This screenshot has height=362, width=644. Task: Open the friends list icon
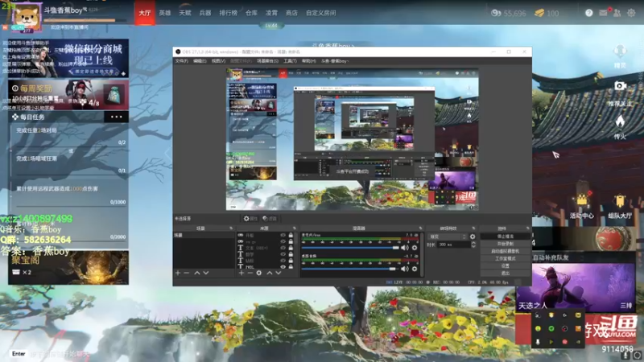617,13
